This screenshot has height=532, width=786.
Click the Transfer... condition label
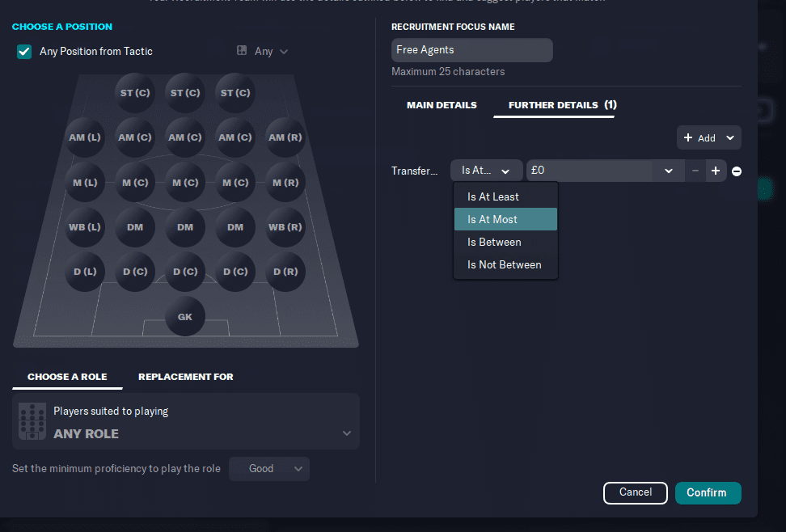(414, 171)
